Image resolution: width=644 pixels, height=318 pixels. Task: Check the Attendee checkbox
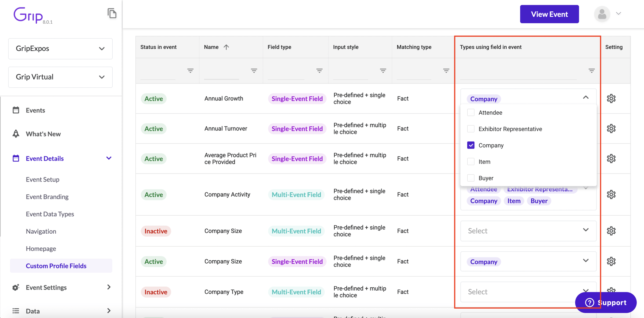[471, 112]
